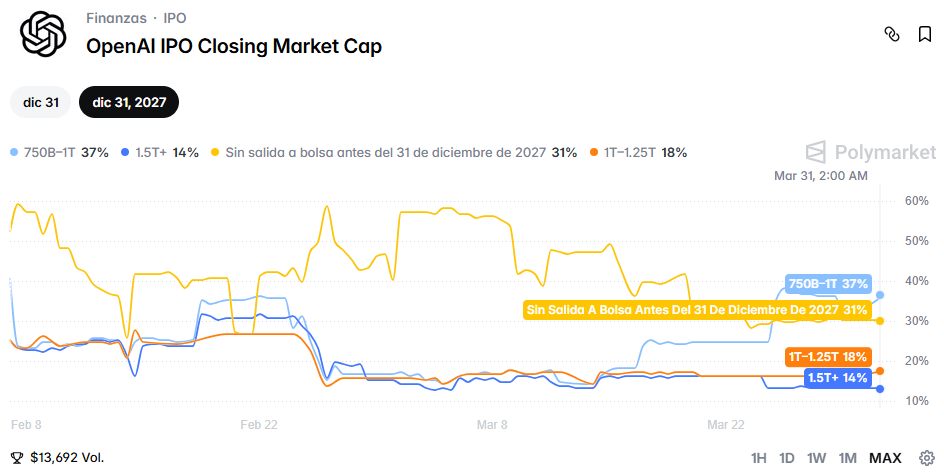Click the 750B–1T legend dot
The width and height of the screenshot is (944, 474).
pos(13,153)
